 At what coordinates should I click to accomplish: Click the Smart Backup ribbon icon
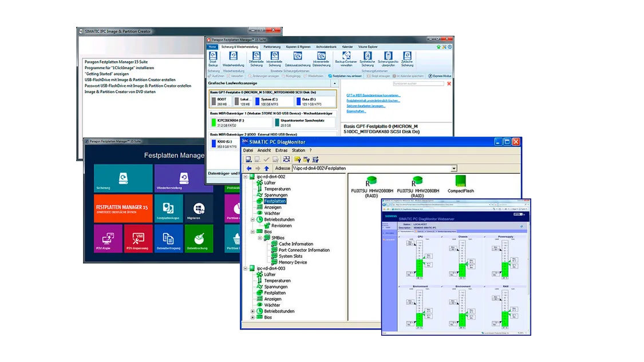click(x=213, y=58)
